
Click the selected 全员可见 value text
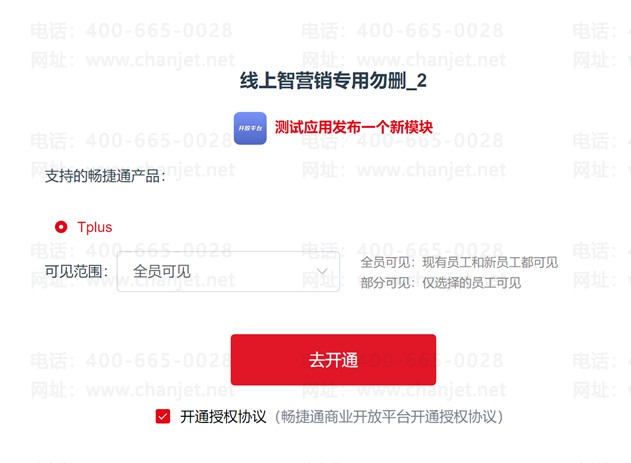coord(162,272)
